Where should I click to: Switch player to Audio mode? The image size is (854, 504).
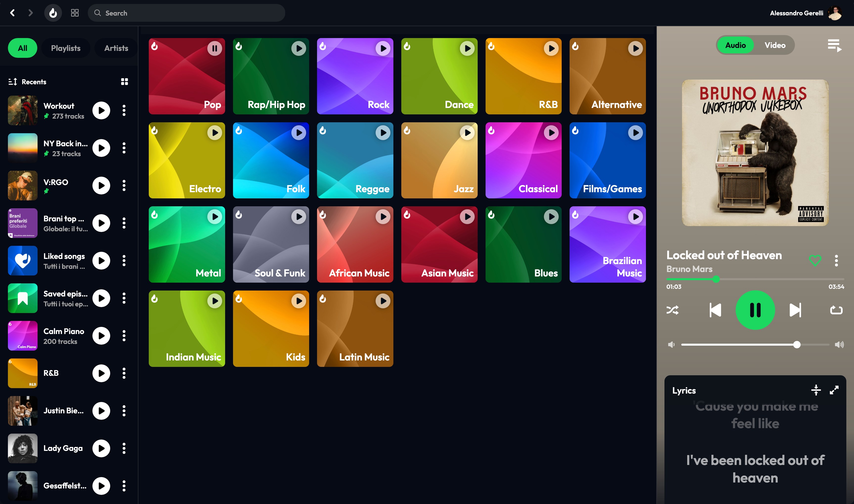[735, 45]
